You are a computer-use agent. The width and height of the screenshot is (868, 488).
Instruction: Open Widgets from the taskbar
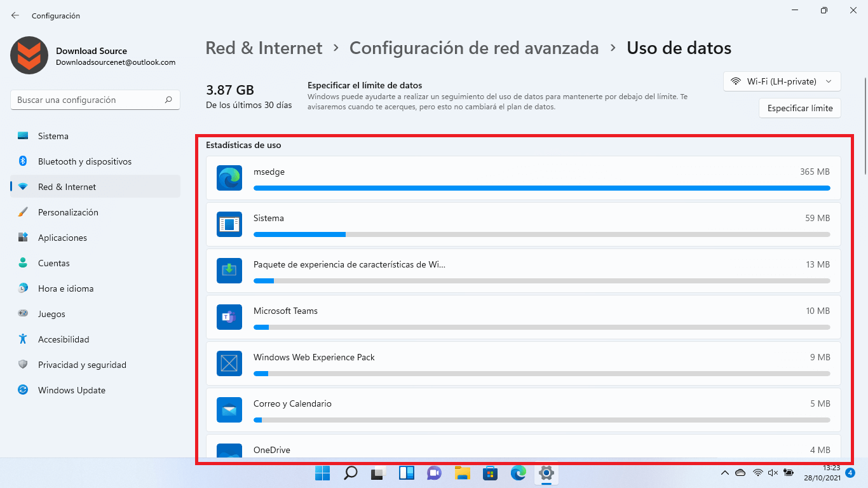[407, 473]
